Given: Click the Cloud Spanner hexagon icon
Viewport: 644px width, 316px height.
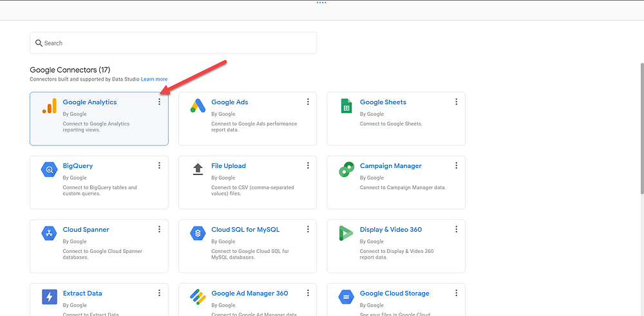Looking at the screenshot, I should coord(50,233).
